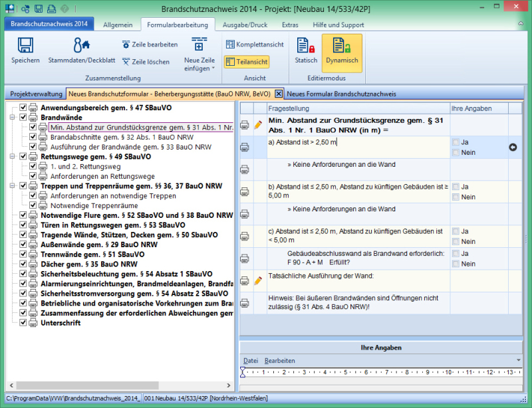
Task: Click the tree's left scroll arrow
Action: point(11,385)
